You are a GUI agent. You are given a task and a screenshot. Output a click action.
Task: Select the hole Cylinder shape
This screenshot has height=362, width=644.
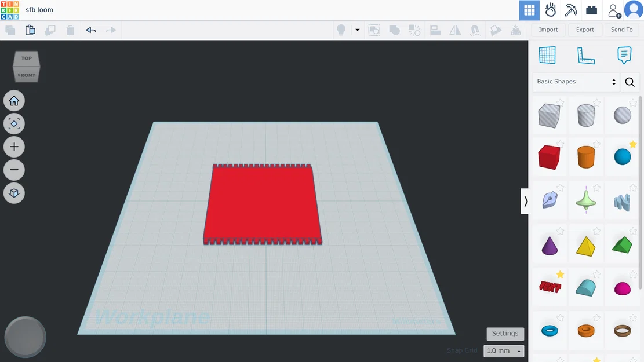585,115
